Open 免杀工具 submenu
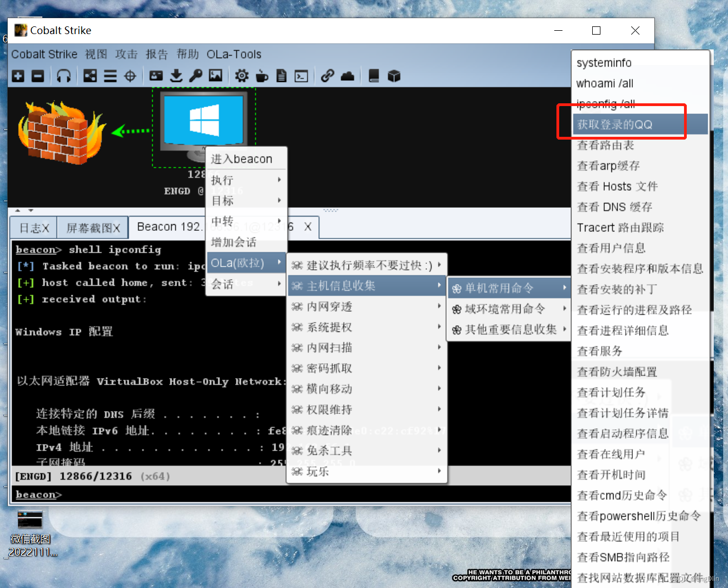 (x=367, y=451)
